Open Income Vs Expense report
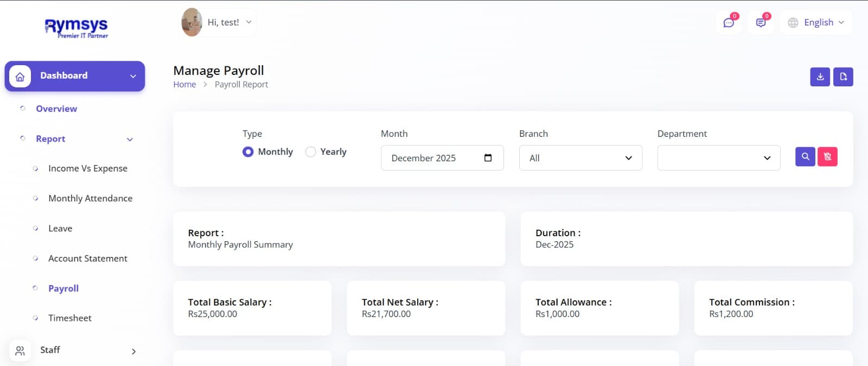This screenshot has height=366, width=868. (88, 169)
